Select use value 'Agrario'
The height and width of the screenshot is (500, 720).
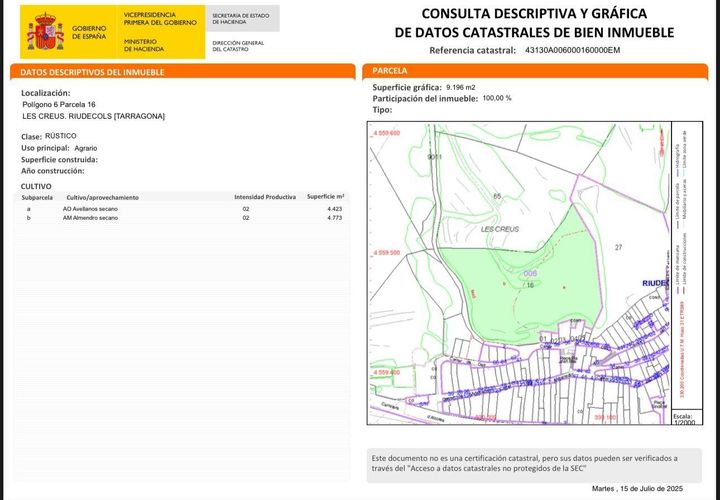pyautogui.click(x=86, y=148)
